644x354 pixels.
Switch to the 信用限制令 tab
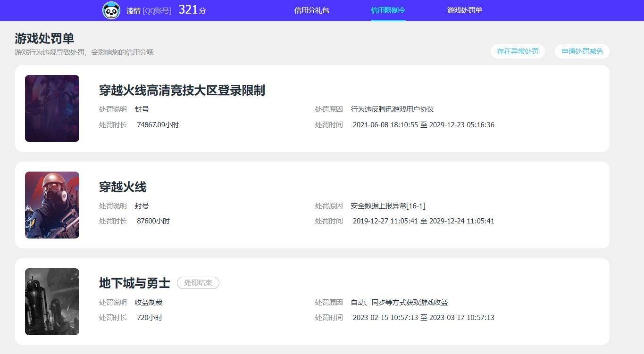click(x=388, y=10)
